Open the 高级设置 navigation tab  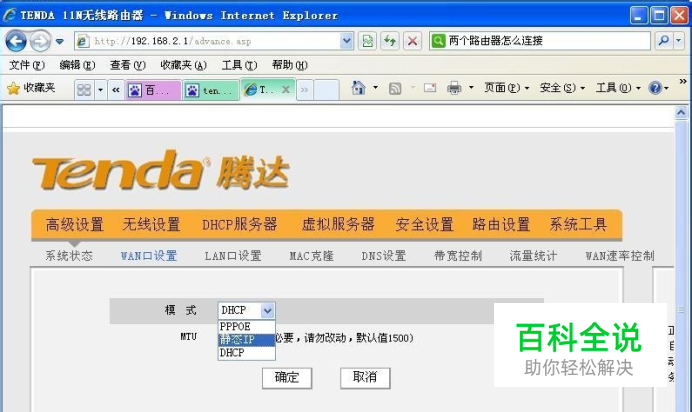75,225
